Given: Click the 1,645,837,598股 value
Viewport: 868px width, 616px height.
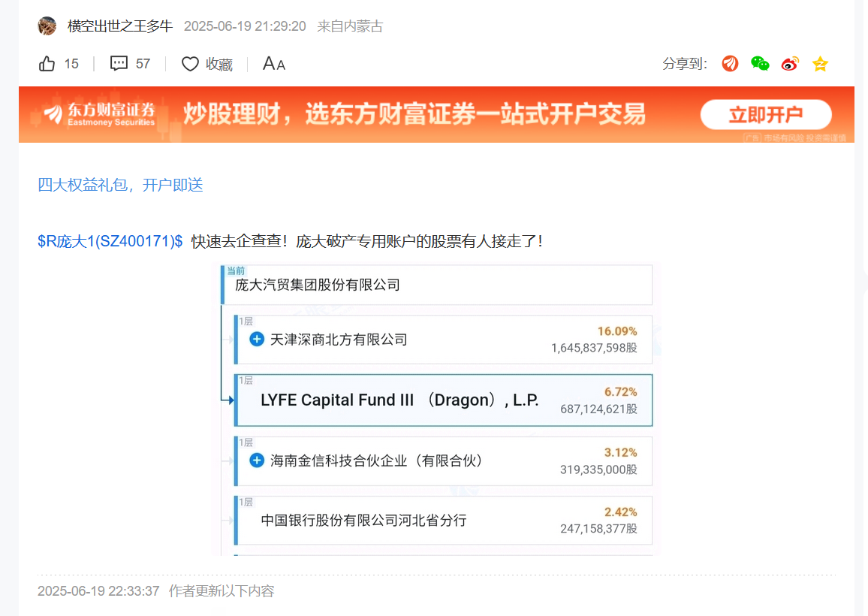Looking at the screenshot, I should (x=594, y=348).
